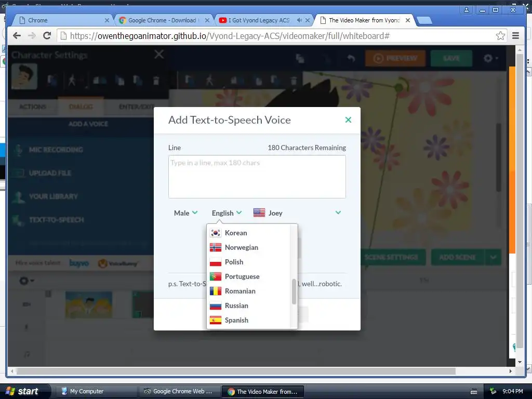
Task: Open the Joey voice dropdown
Action: click(x=297, y=213)
